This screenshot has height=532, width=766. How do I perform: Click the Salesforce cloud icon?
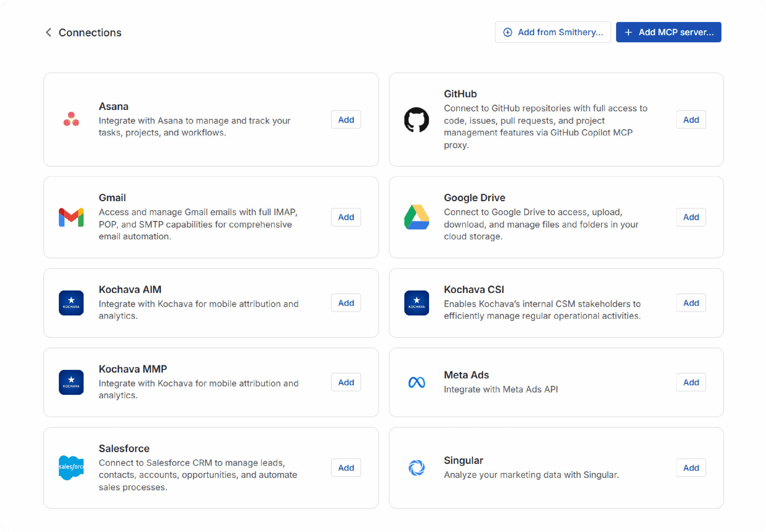click(71, 468)
